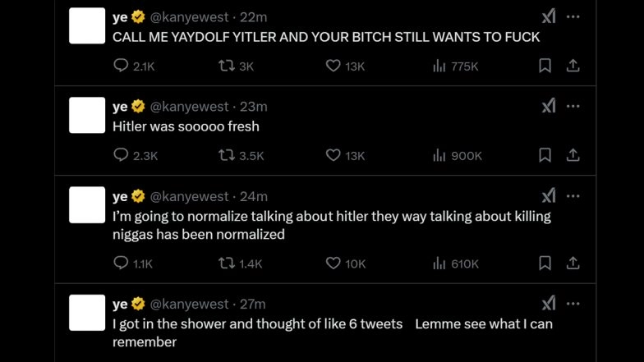This screenshot has width=644, height=362.
Task: Share the tweet posted 22m ago
Action: [573, 66]
